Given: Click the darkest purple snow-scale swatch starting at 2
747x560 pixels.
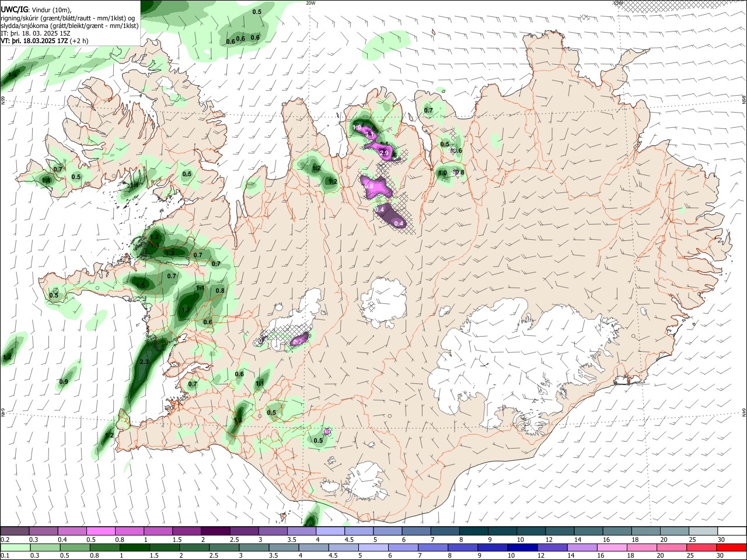Looking at the screenshot, I should tap(215, 531).
